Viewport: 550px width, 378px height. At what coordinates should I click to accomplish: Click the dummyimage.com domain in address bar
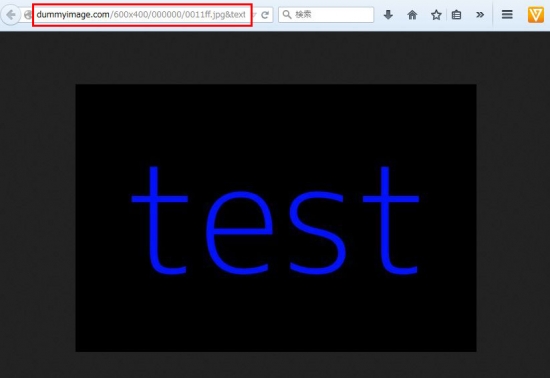click(x=73, y=15)
